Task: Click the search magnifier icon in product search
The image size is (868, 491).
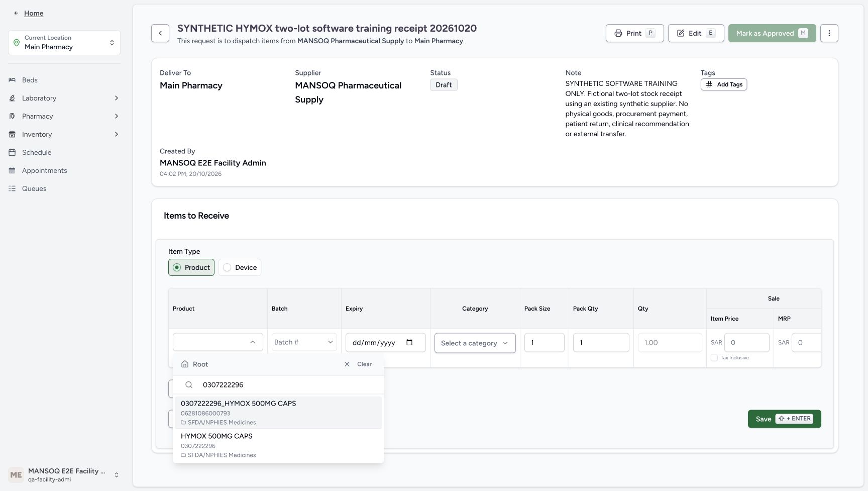Action: (189, 384)
